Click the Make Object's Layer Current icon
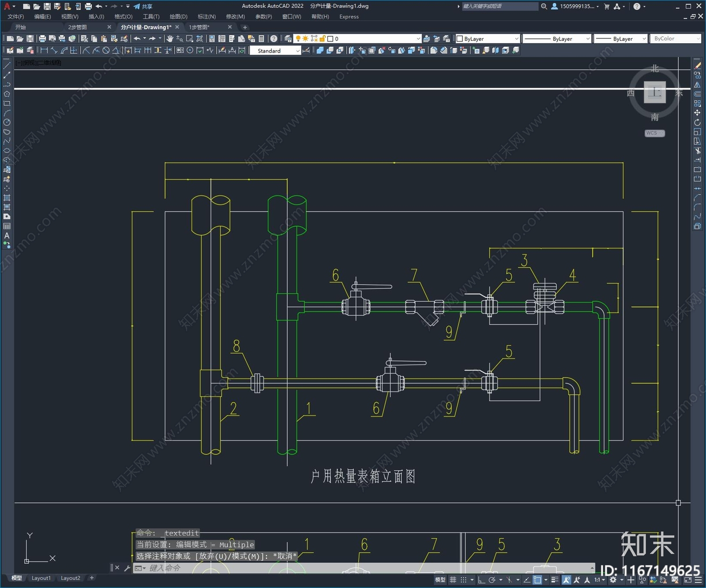 click(x=427, y=39)
